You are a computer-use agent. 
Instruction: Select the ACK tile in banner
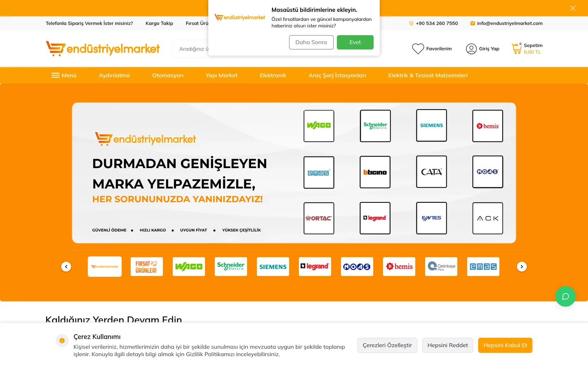click(488, 218)
